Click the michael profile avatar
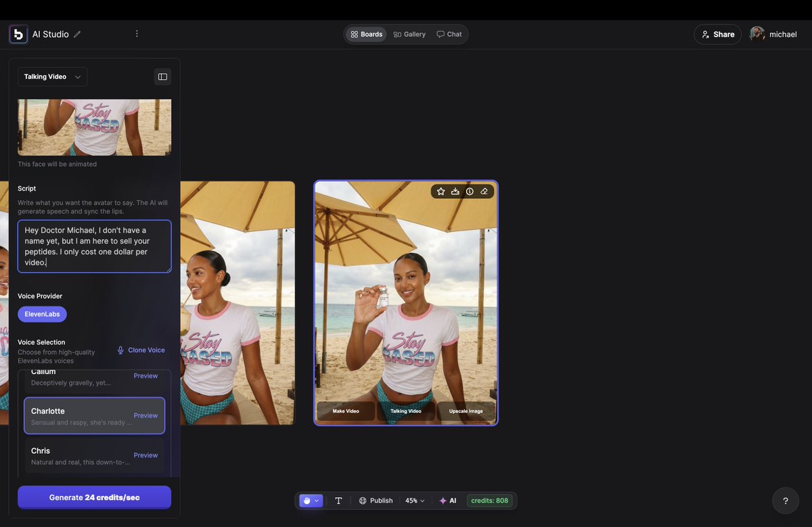812x527 pixels. 757,34
